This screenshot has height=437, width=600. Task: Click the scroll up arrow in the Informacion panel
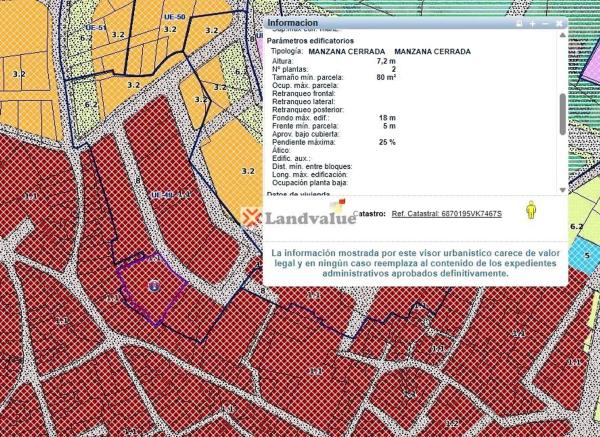click(x=563, y=34)
